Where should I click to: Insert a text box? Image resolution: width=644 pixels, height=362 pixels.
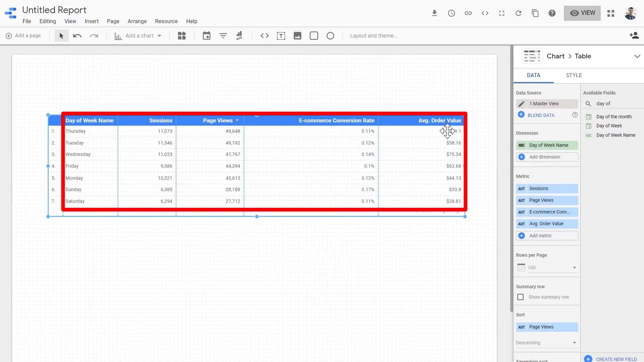tap(281, 36)
